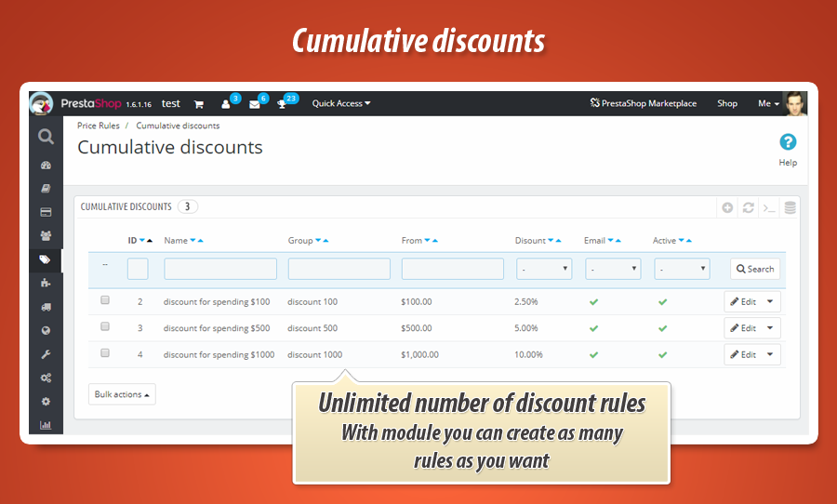Click the Name filter input field
The image size is (837, 504).
[220, 269]
